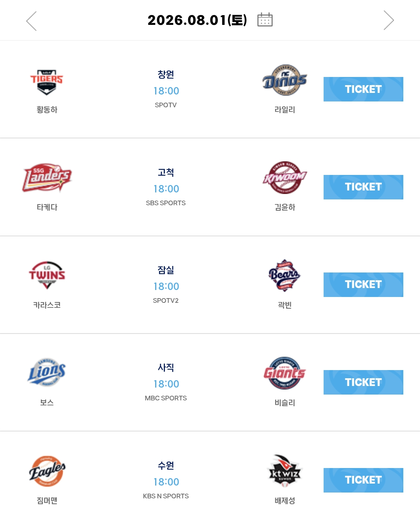
Task: Click the date text 2026.08.01(토)
Action: tap(197, 20)
